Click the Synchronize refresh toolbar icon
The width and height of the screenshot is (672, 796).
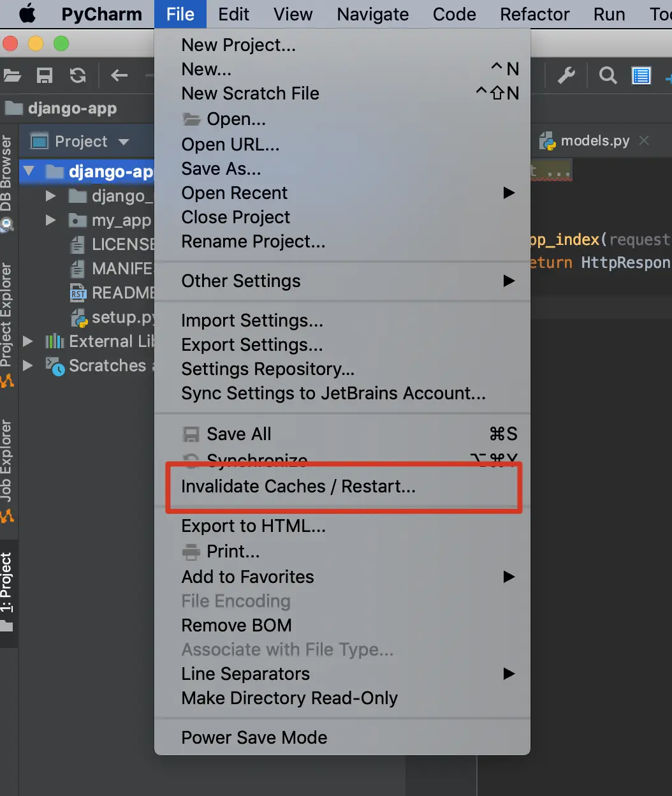pos(78,76)
